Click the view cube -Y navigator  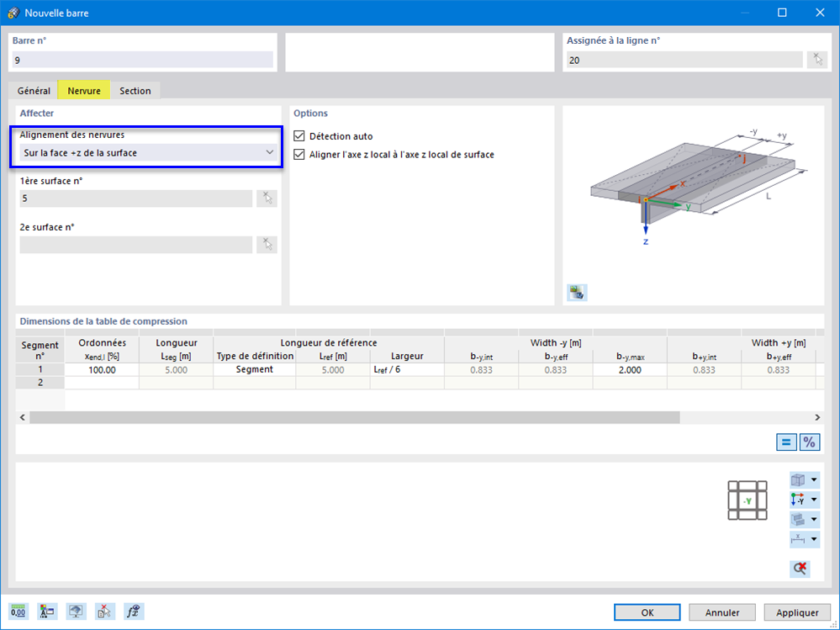(748, 500)
